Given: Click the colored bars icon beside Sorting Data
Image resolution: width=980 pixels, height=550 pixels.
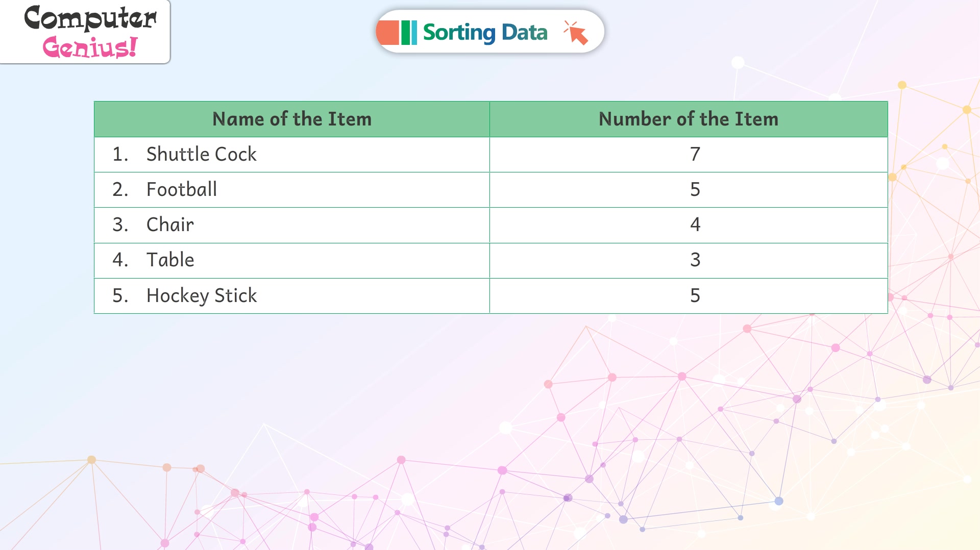Looking at the screenshot, I should (x=397, y=33).
